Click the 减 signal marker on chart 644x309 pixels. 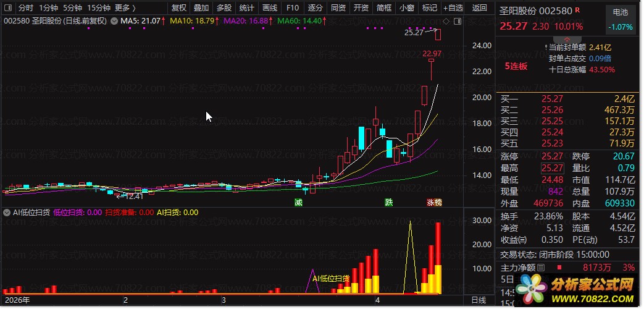(x=298, y=202)
